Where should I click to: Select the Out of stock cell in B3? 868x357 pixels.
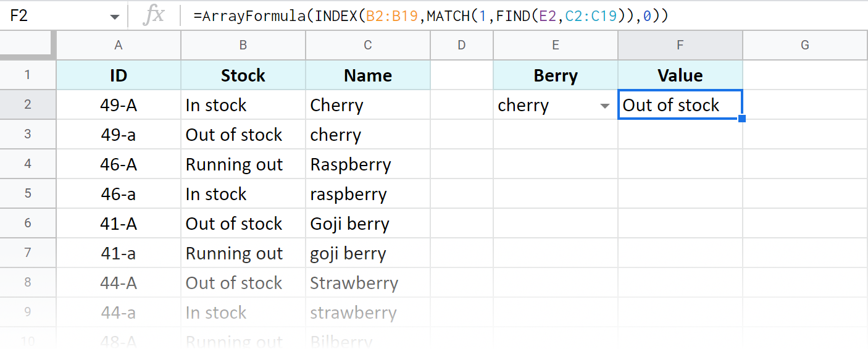click(x=243, y=135)
